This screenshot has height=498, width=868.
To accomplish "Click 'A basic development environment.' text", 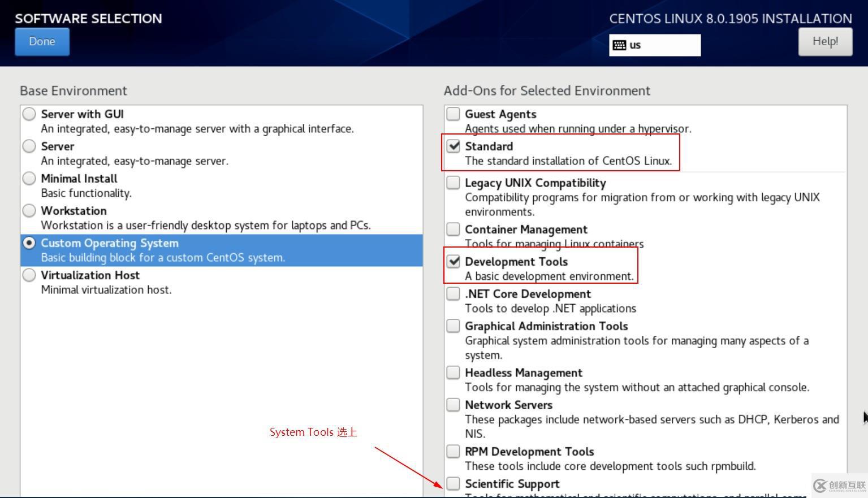I will [549, 276].
